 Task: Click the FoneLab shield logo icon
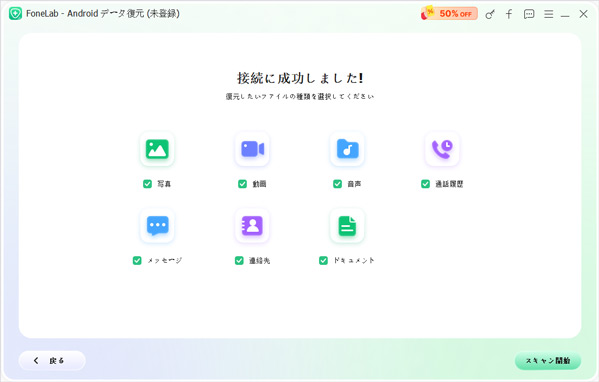[x=15, y=14]
